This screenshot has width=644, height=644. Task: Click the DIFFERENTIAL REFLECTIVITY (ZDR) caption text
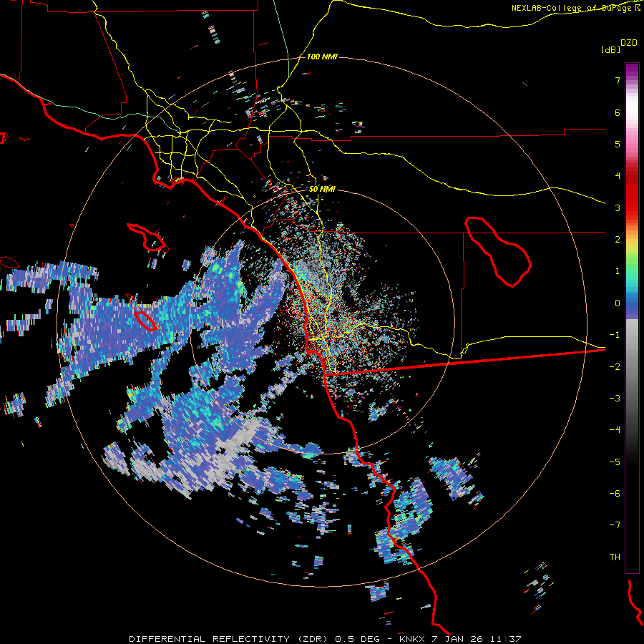228,639
